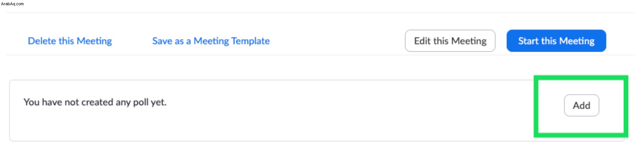Tap the rounded Add button in the poll section
The height and width of the screenshot is (156, 644).
(582, 105)
